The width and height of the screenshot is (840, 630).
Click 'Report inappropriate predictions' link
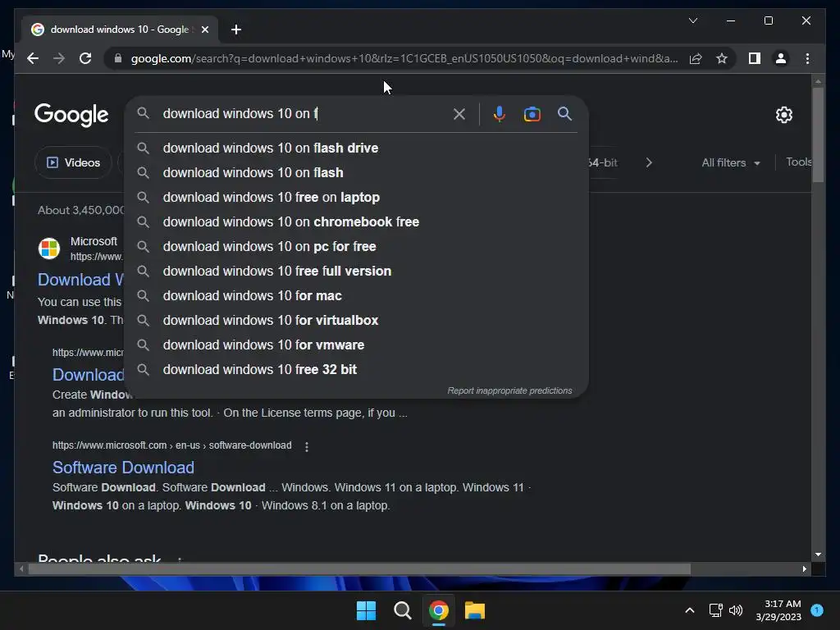pos(509,390)
